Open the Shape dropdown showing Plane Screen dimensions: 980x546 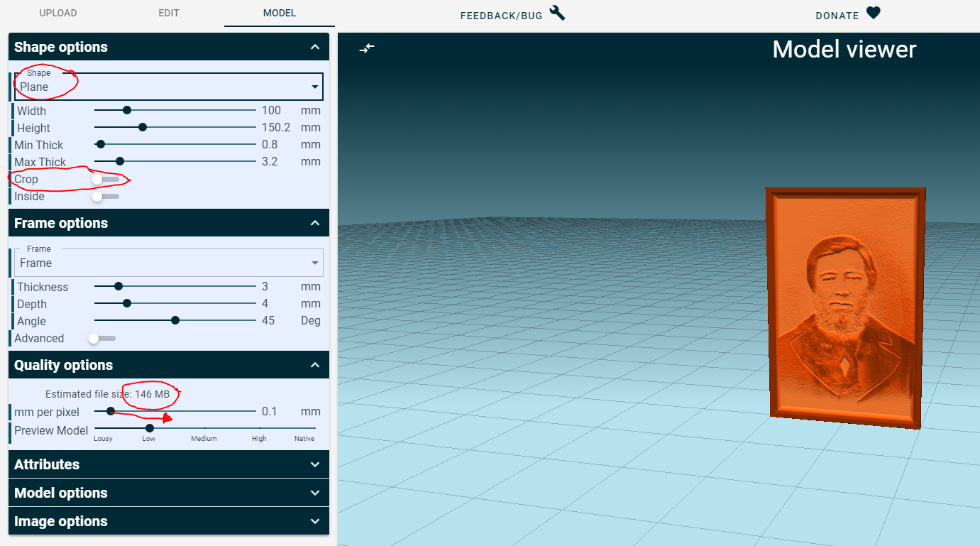tap(169, 87)
